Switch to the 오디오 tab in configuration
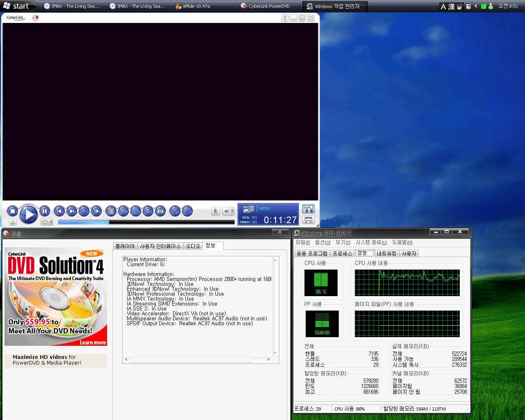Viewport: 525px width, 420px height. click(193, 246)
